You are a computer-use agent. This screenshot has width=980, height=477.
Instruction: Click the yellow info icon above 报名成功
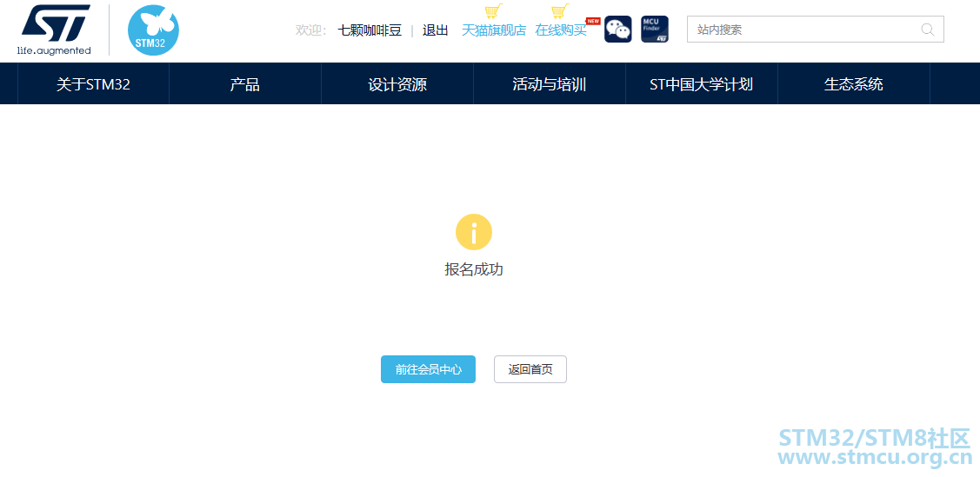tap(474, 232)
